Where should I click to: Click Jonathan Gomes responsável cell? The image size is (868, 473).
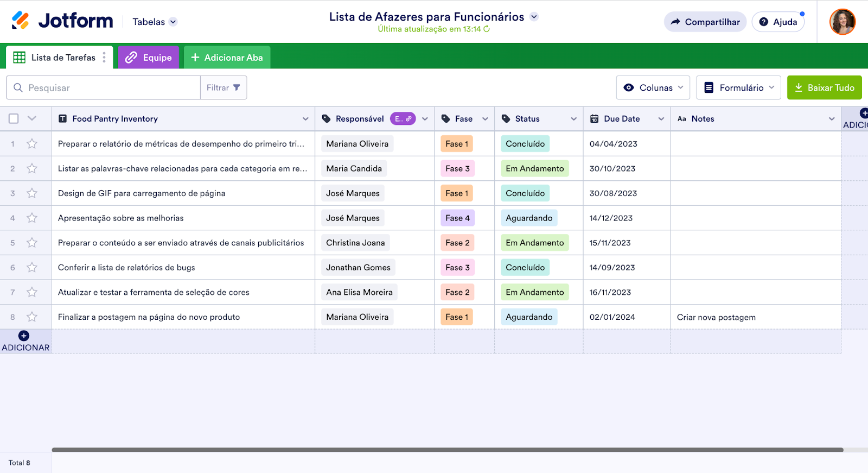[358, 267]
